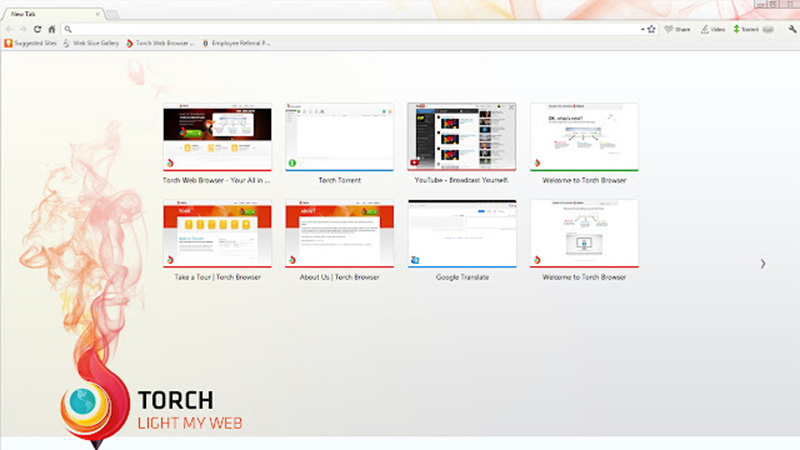800x450 pixels.
Task: Click 'YouTube - Broadcast Yourself.' caption
Action: (462, 180)
